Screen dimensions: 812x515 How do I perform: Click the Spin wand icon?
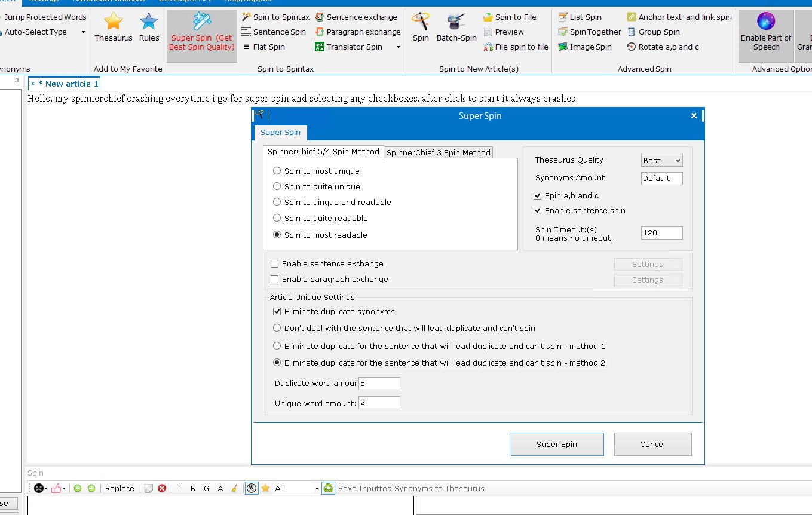coord(421,22)
